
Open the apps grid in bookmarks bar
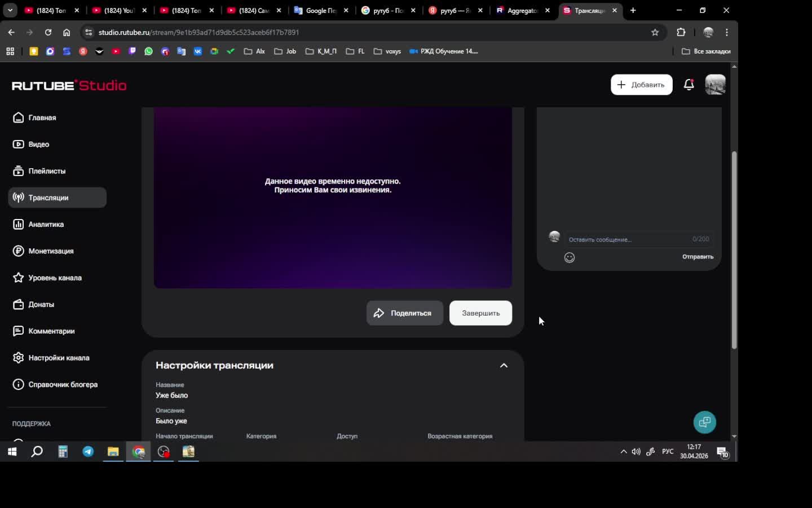click(10, 51)
